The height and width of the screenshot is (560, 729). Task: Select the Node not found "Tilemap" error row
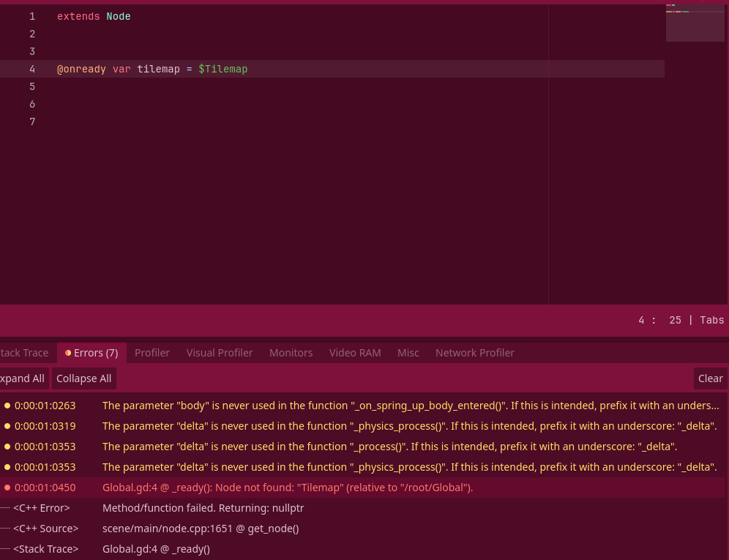[362, 488]
